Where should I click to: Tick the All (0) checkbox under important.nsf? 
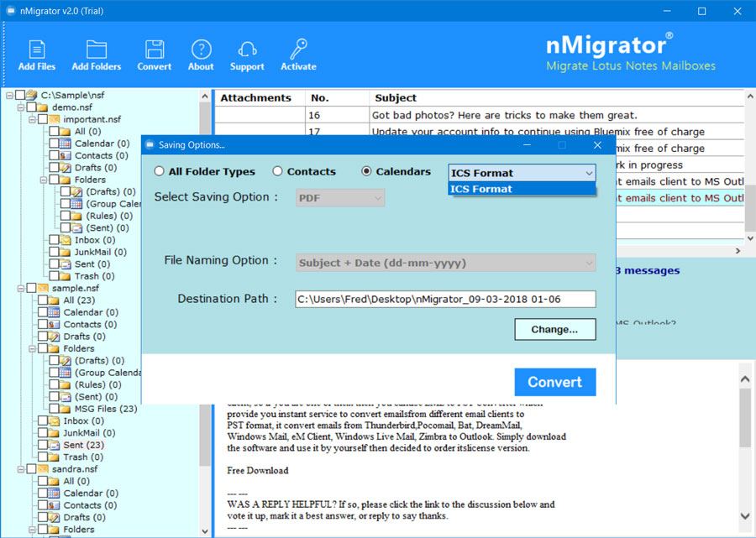click(x=54, y=131)
